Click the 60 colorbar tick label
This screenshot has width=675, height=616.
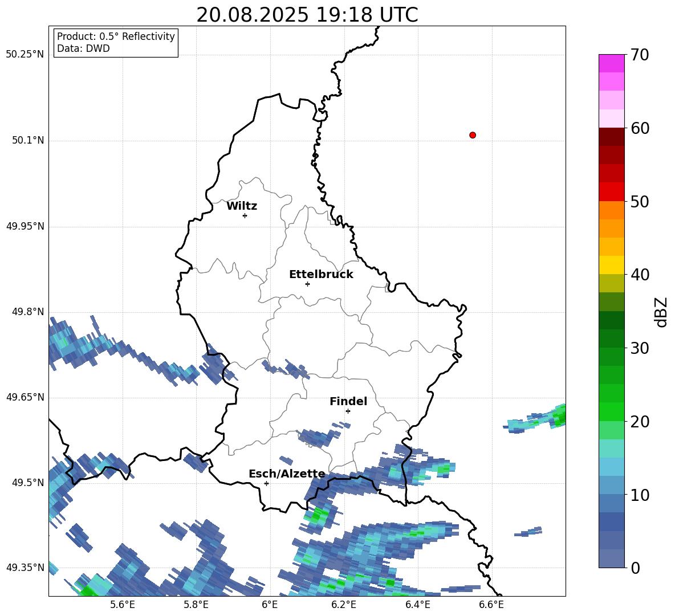point(640,128)
